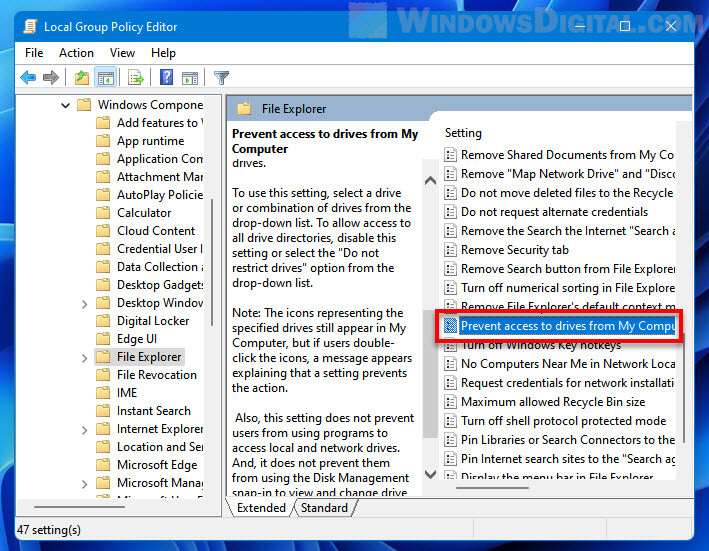This screenshot has height=551, width=709.
Task: Switch to the Extended tab
Action: click(261, 508)
